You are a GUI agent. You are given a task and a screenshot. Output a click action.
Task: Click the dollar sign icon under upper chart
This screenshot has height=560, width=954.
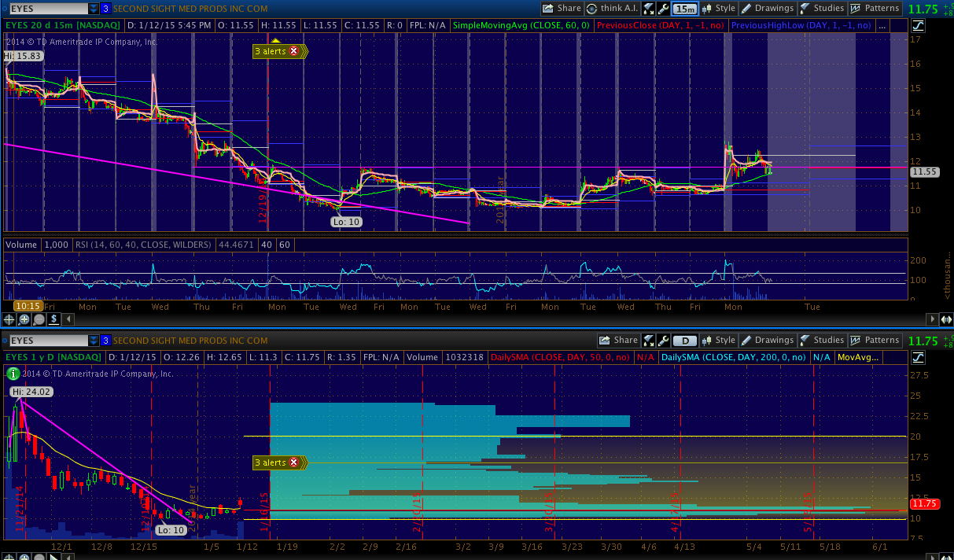(x=54, y=319)
